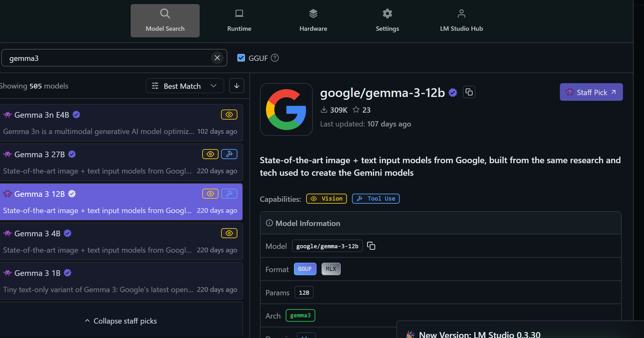This screenshot has width=644, height=338.
Task: Click the Google logo thumbnail
Action: click(x=286, y=110)
